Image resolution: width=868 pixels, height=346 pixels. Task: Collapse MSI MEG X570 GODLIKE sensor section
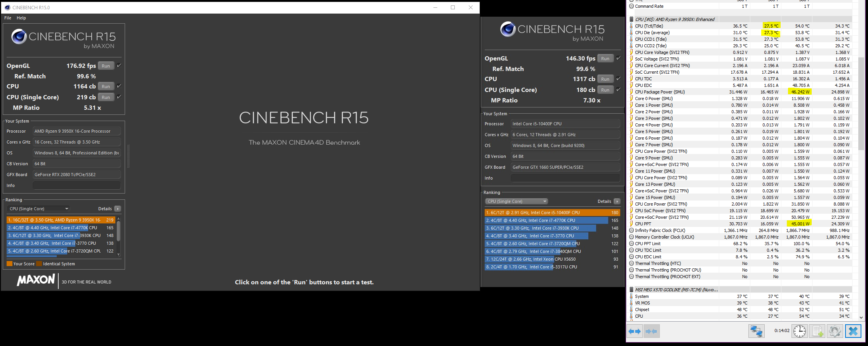[631, 290]
